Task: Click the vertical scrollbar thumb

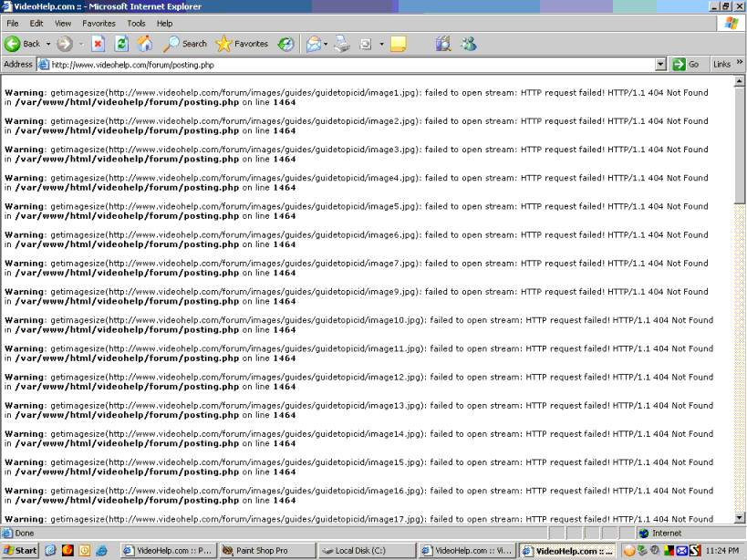Action: (x=739, y=145)
